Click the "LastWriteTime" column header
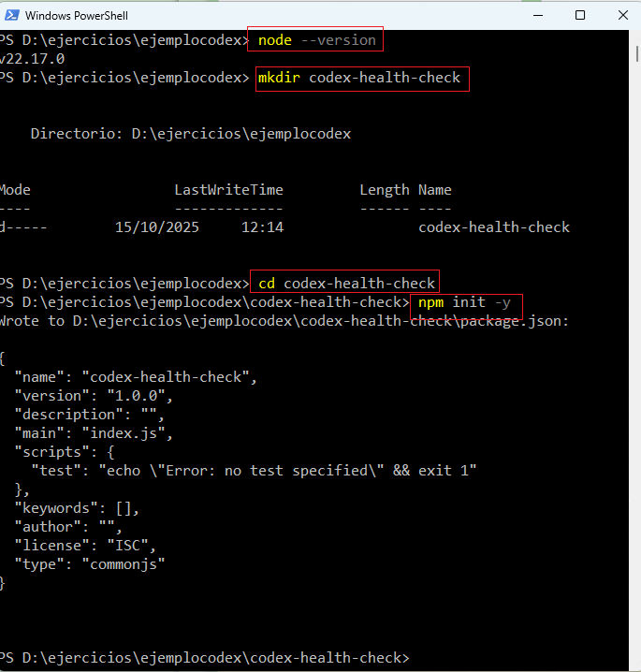Screen dimensions: 641x672 pyautogui.click(x=228, y=190)
